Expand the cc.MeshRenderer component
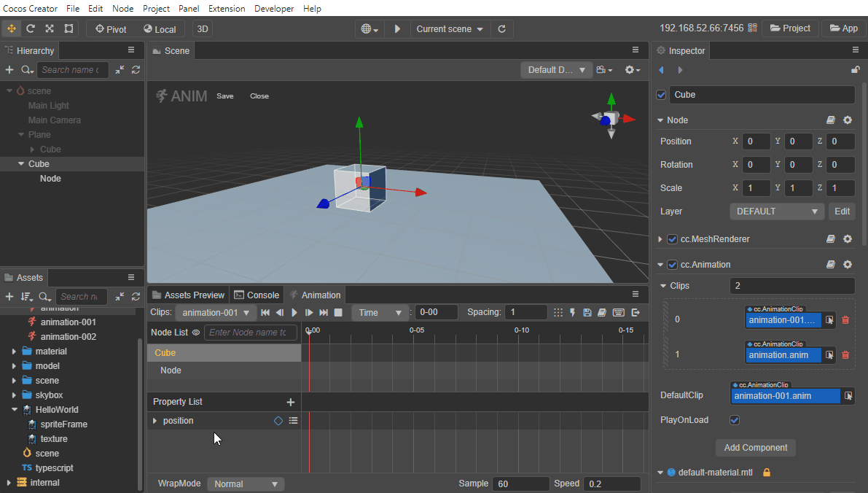This screenshot has width=868, height=493. [x=660, y=239]
